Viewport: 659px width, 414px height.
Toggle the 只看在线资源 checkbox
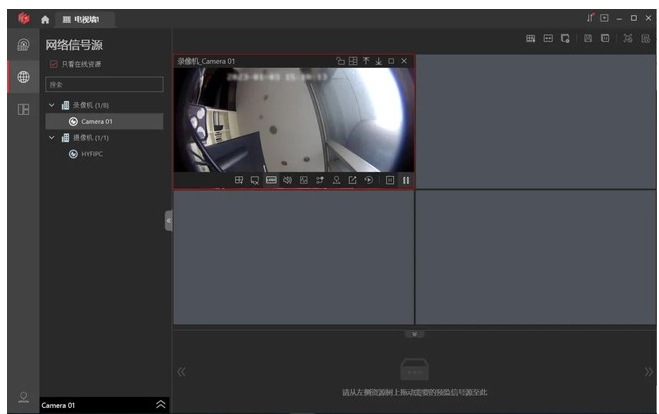(x=54, y=64)
